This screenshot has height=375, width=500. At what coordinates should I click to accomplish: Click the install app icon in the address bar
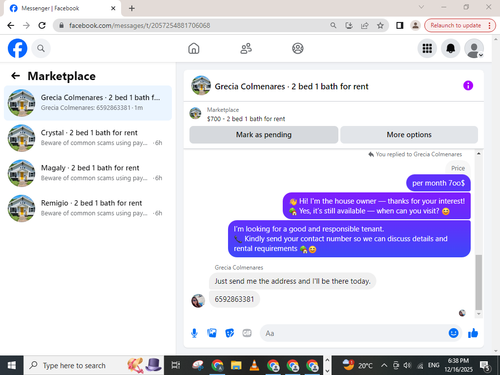349,25
